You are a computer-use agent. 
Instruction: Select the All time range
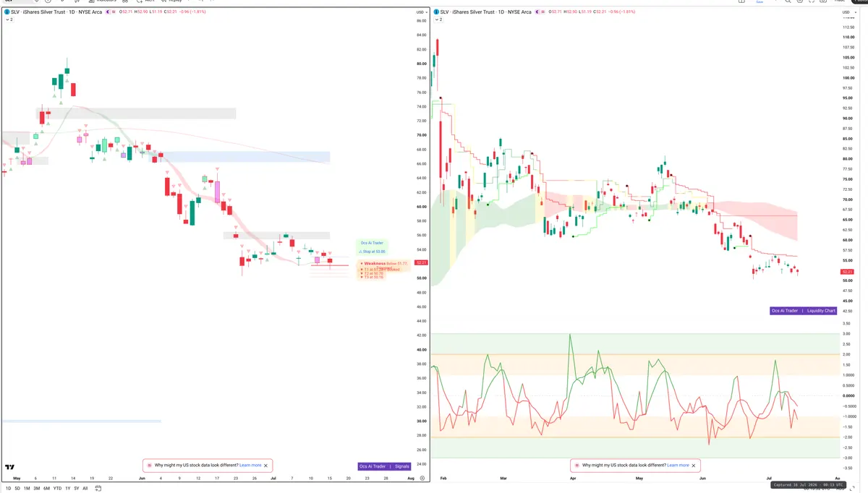point(85,488)
